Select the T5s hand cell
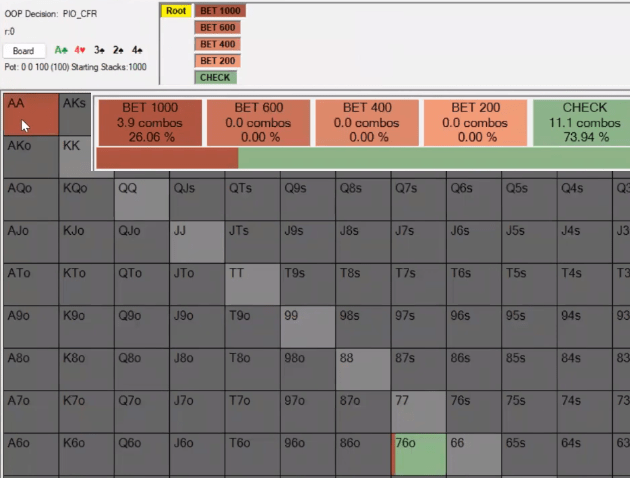 coord(530,285)
